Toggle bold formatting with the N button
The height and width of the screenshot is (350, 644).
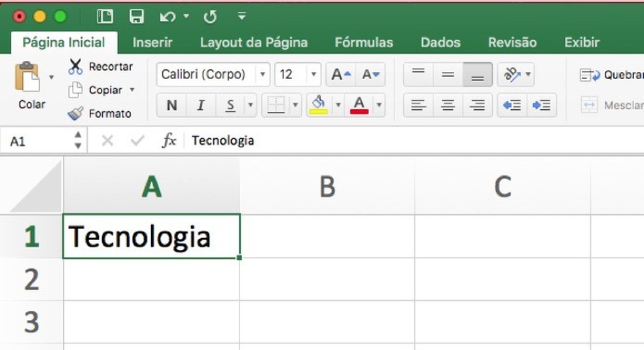[171, 105]
